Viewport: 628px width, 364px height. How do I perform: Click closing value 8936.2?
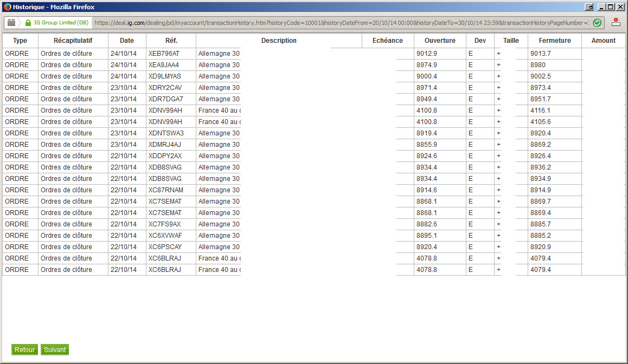(541, 167)
